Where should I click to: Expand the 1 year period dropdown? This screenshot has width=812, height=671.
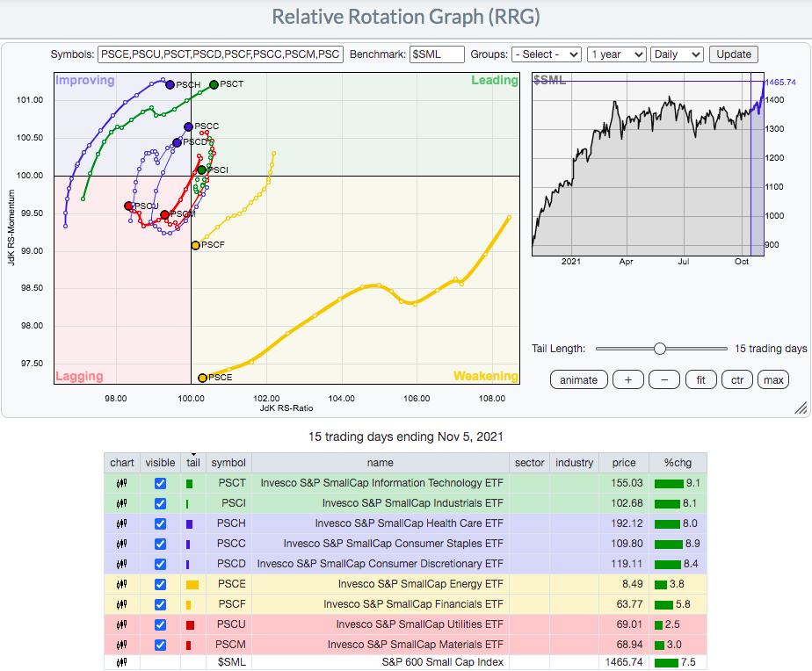tap(616, 54)
